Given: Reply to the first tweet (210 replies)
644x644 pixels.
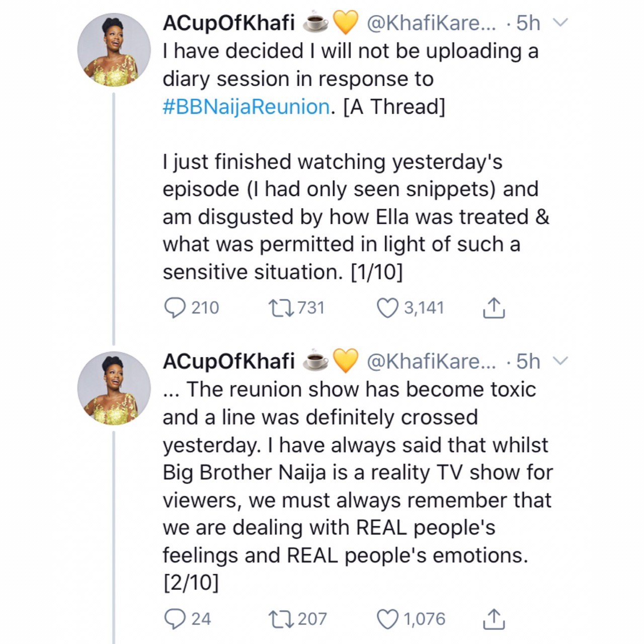Looking at the screenshot, I should 175,307.
